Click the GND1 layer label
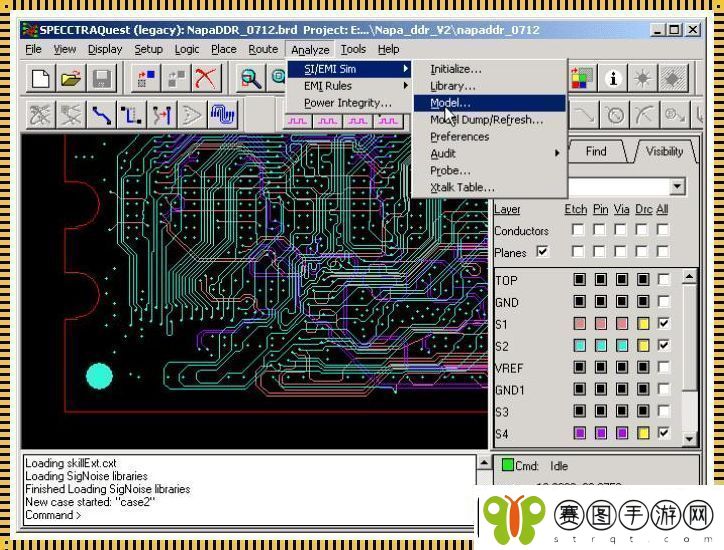This screenshot has height=550, width=724. pyautogui.click(x=510, y=390)
